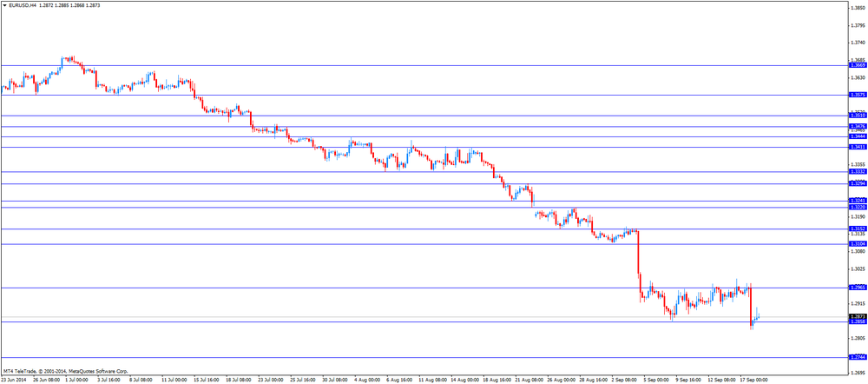The width and height of the screenshot is (868, 384).
Task: Click the small triangle before EURUSD,H4
Action: pyautogui.click(x=4, y=4)
